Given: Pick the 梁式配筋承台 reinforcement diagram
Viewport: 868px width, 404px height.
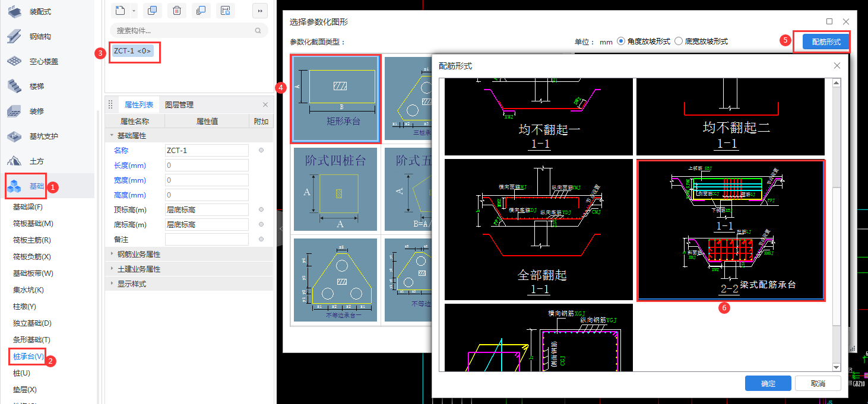Looking at the screenshot, I should (730, 230).
